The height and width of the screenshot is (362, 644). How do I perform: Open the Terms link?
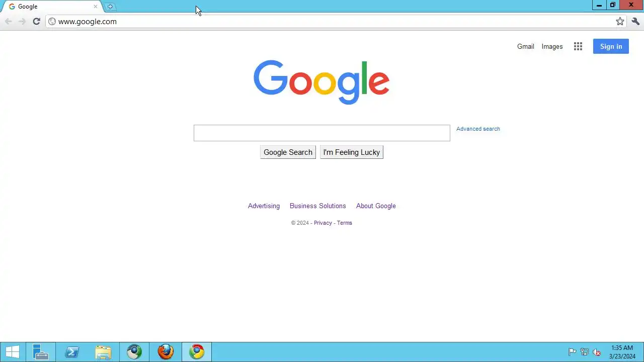[345, 223]
